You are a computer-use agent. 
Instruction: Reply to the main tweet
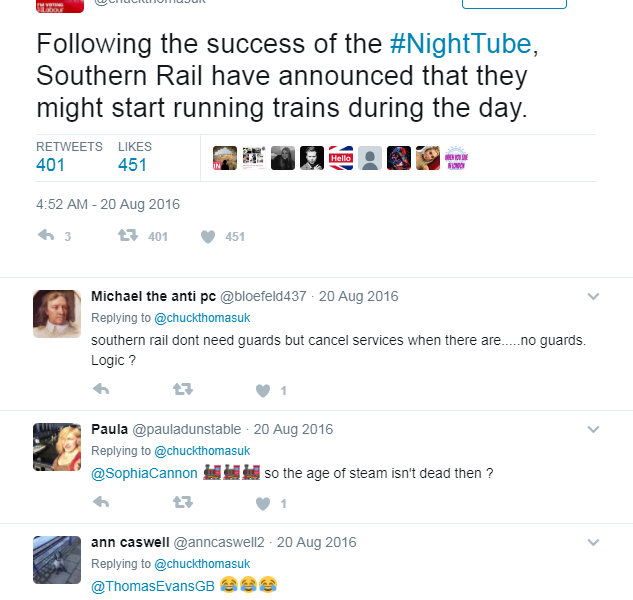[45, 237]
